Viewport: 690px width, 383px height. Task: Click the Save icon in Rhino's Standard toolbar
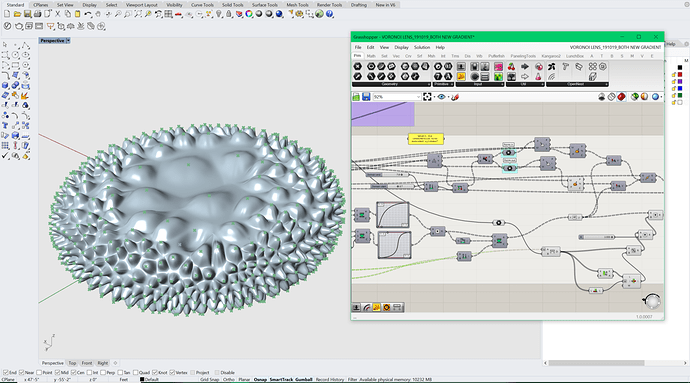[x=27, y=15]
